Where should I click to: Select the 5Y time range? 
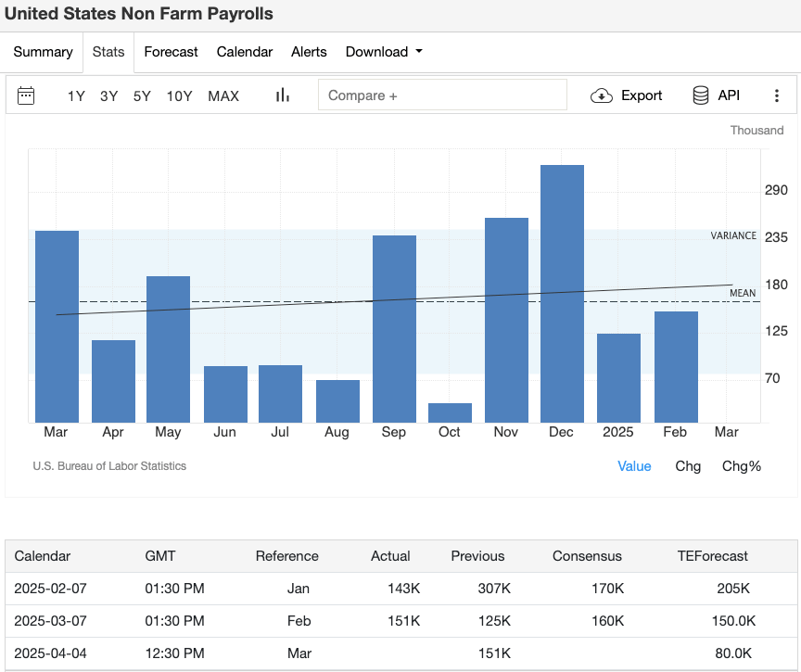point(141,95)
